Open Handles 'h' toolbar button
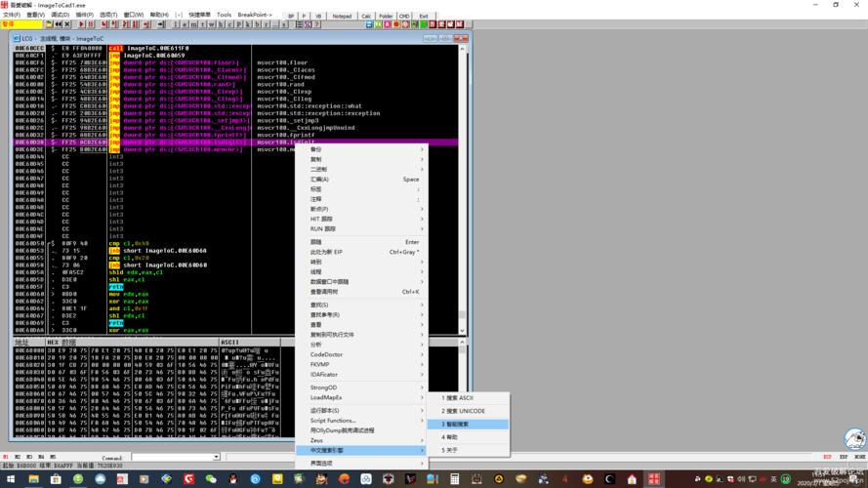 pos(221,24)
